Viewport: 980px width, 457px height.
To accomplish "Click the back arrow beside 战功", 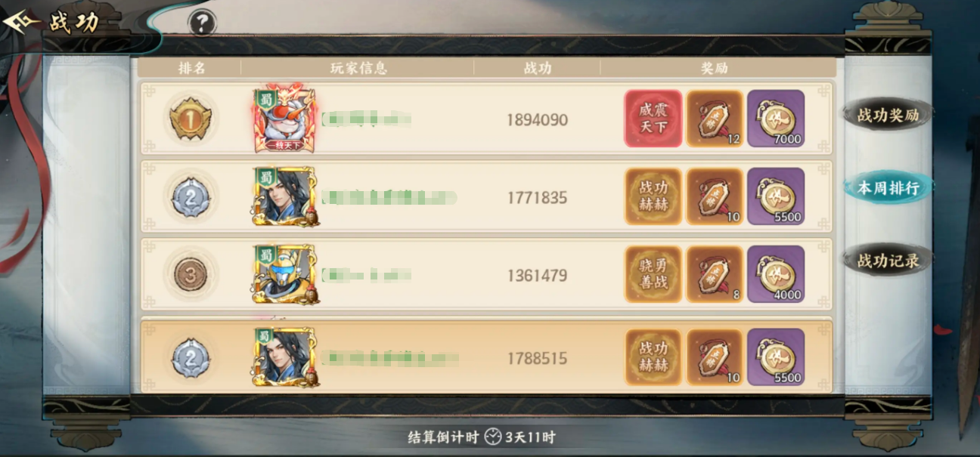I will [x=20, y=23].
